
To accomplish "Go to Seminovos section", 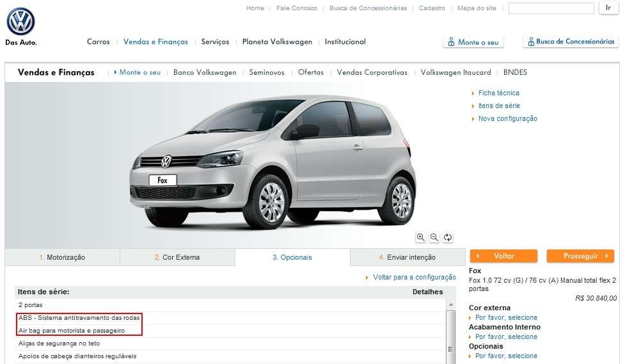I will [267, 72].
